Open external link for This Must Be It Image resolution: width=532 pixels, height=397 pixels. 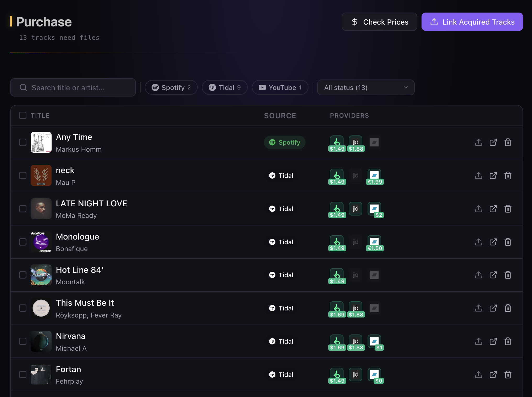coord(493,308)
